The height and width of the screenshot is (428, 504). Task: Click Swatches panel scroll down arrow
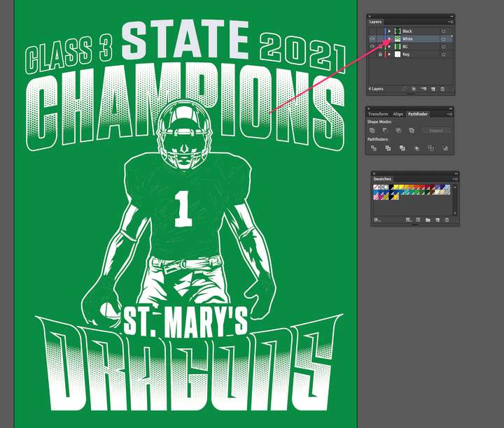(455, 213)
